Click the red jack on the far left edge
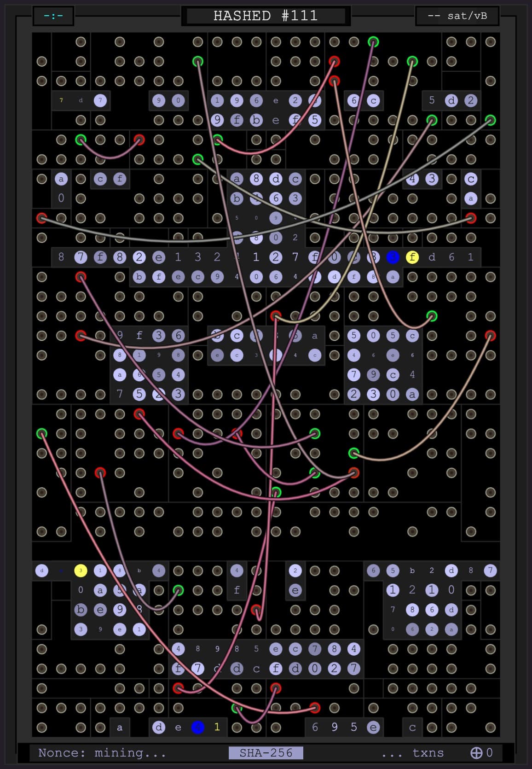Viewport: 532px width, 769px height. pyautogui.click(x=42, y=218)
